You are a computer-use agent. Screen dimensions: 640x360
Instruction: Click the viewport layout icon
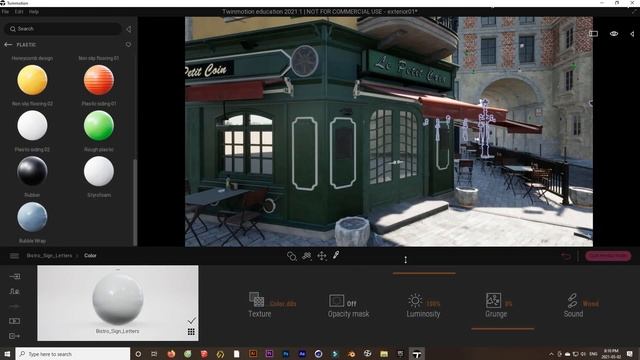pos(593,33)
